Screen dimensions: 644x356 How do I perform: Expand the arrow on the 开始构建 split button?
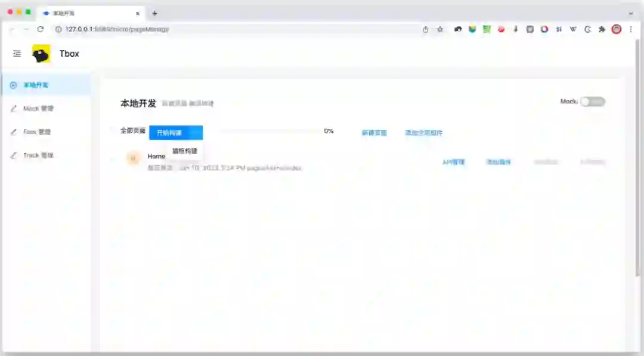[x=196, y=132]
